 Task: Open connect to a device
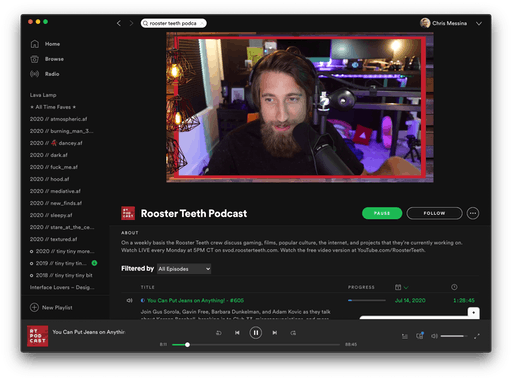420,336
